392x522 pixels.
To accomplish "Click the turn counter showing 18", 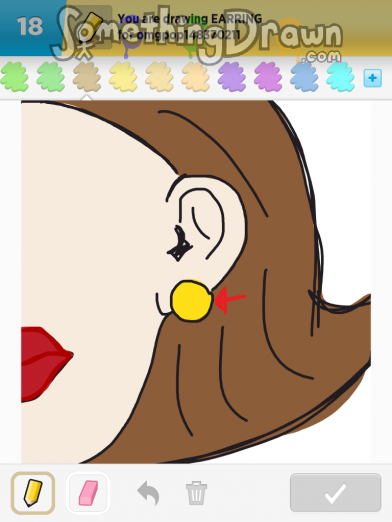I will click(30, 26).
